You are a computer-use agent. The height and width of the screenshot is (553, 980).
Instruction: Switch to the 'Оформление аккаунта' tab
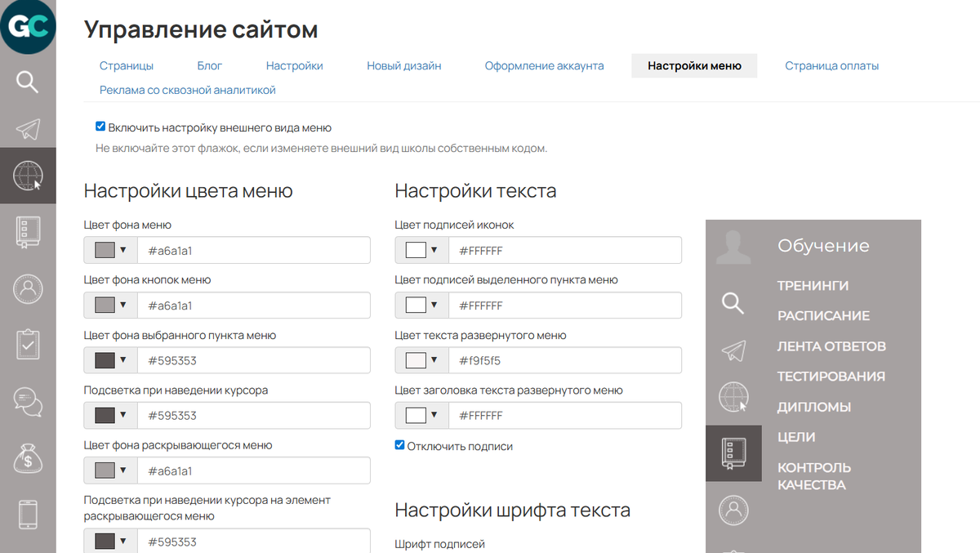[x=545, y=66]
